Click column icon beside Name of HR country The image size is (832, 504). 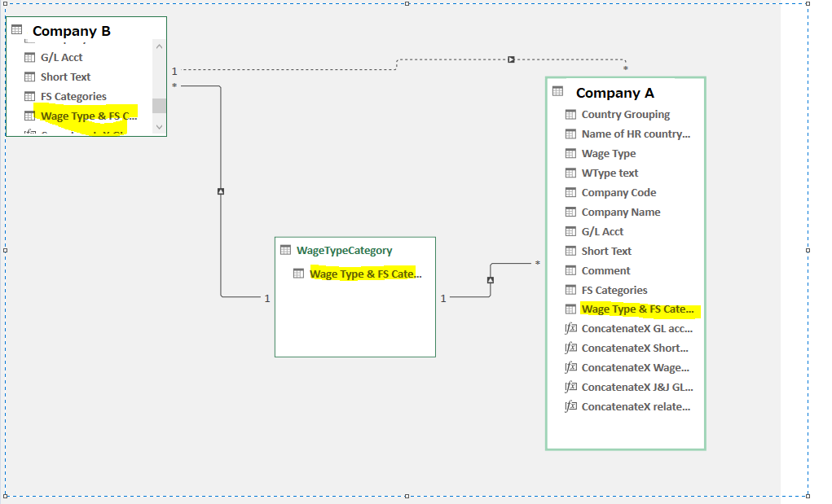(x=570, y=134)
